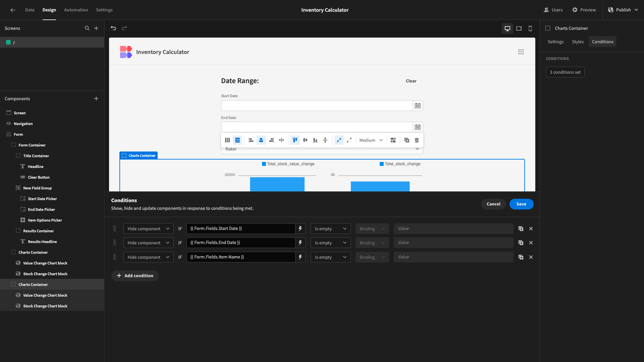Screen dimensions: 644x362
Task: Open the app grid menu icon
Action: (521, 52)
